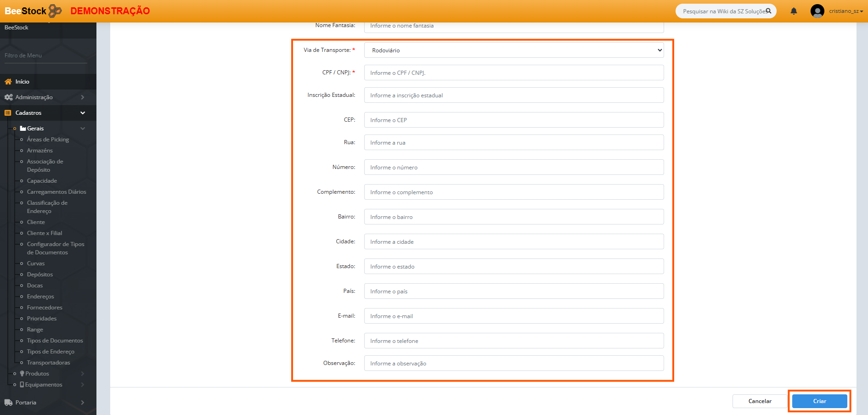Open the Via de Transporte dropdown
This screenshot has width=868, height=415.
point(513,50)
